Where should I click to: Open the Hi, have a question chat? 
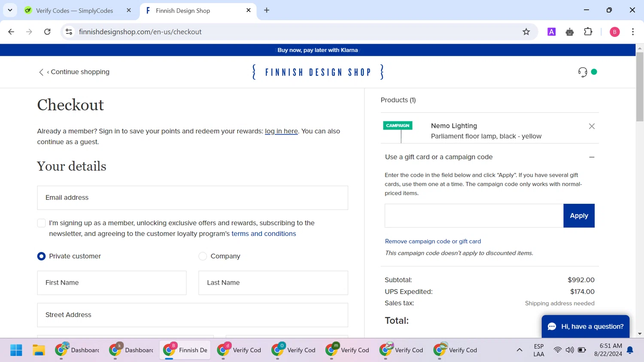pyautogui.click(x=586, y=326)
